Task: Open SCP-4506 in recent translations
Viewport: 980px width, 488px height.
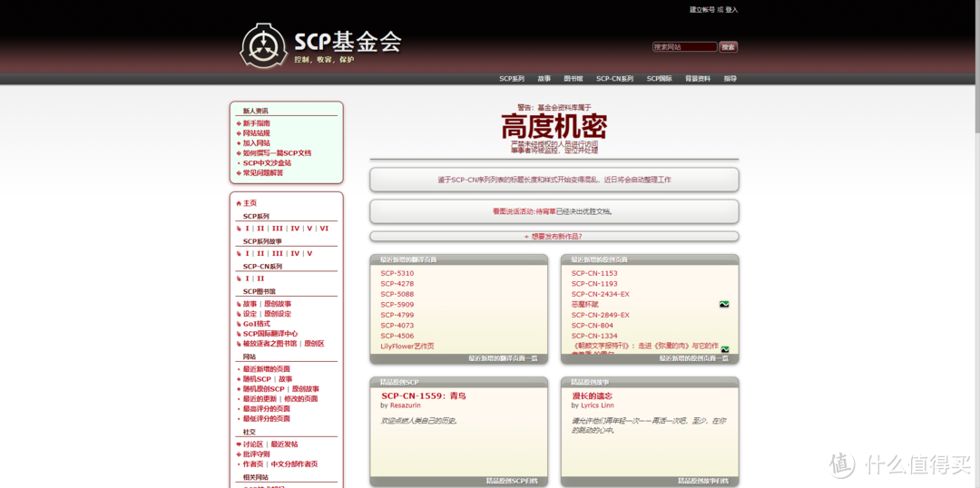Action: click(397, 336)
